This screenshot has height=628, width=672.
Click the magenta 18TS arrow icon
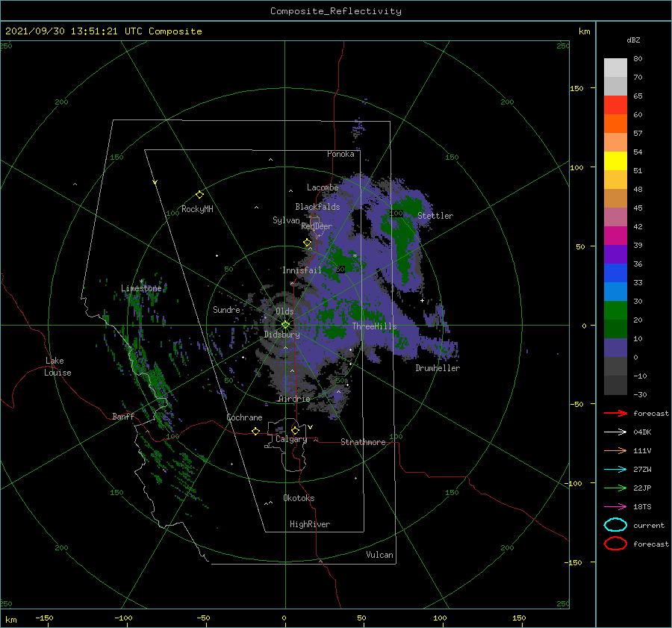(615, 507)
